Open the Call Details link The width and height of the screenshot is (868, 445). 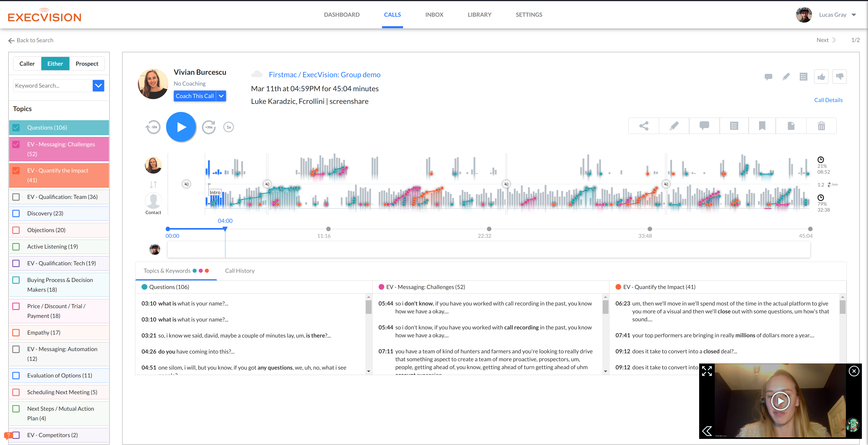tap(828, 100)
